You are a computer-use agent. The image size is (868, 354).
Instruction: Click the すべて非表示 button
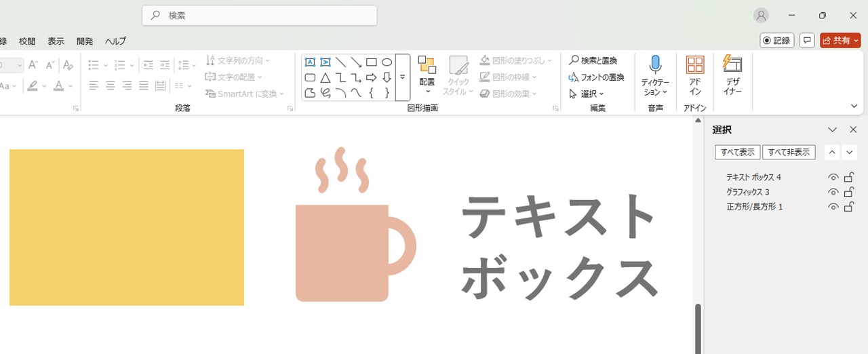[789, 152]
